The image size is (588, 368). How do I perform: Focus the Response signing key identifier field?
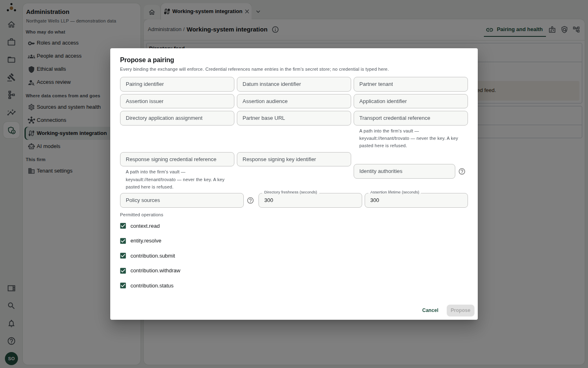point(294,159)
